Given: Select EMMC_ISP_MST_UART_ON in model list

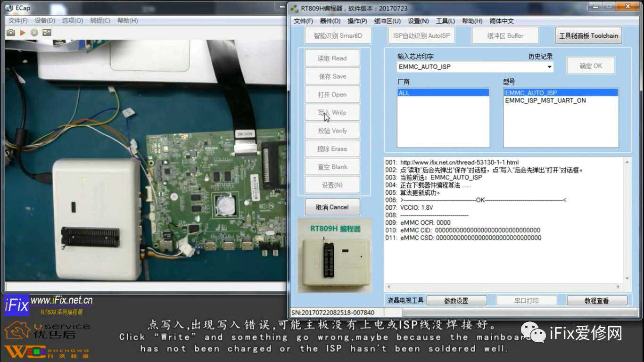Looking at the screenshot, I should tap(545, 100).
